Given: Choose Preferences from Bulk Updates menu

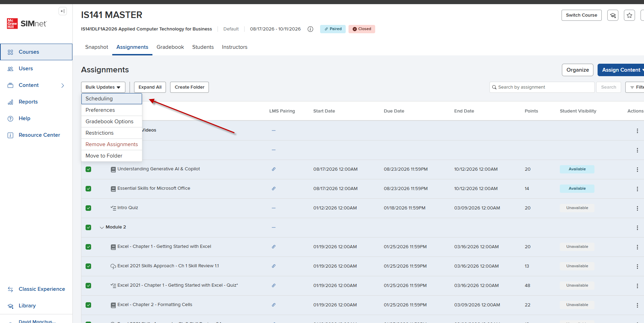Looking at the screenshot, I should pos(112,110).
